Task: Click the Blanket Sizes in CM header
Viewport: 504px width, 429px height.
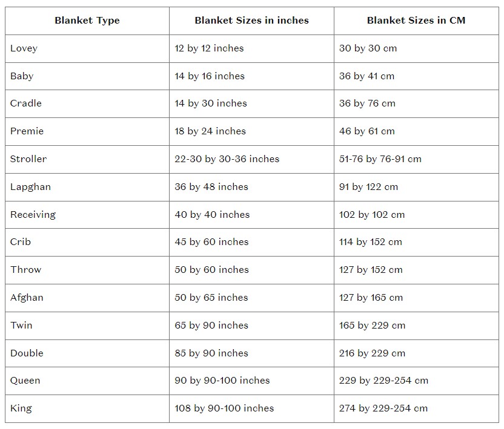Action: pos(416,21)
